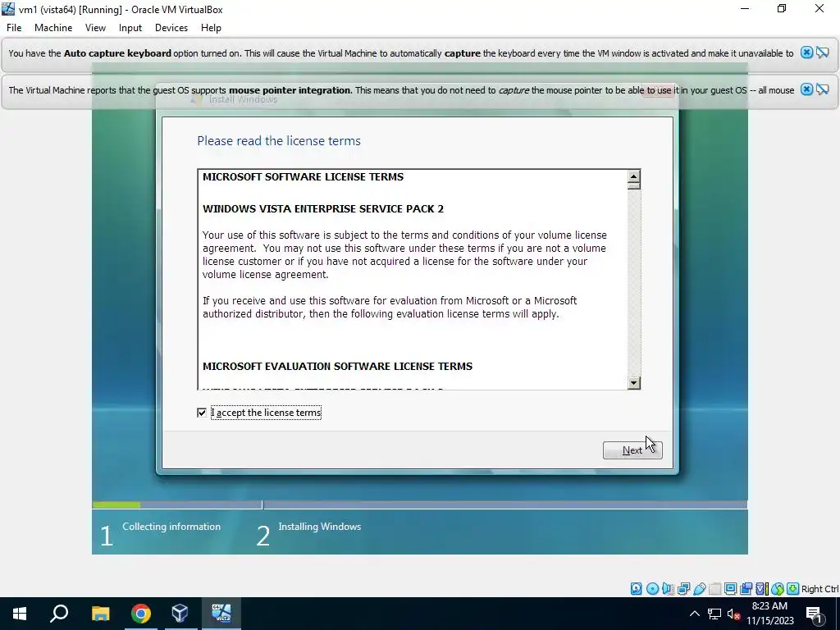Image resolution: width=840 pixels, height=630 pixels.
Task: Click the vista VM taskbar icon
Action: pos(221,614)
